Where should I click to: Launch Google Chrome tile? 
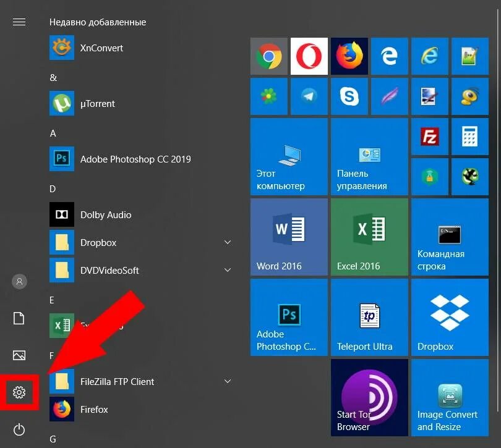[x=268, y=56]
